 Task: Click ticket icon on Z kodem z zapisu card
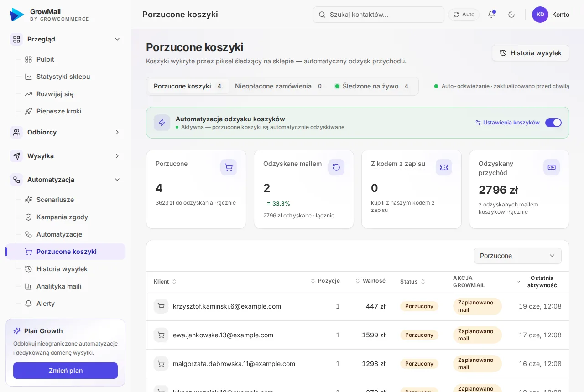(444, 167)
